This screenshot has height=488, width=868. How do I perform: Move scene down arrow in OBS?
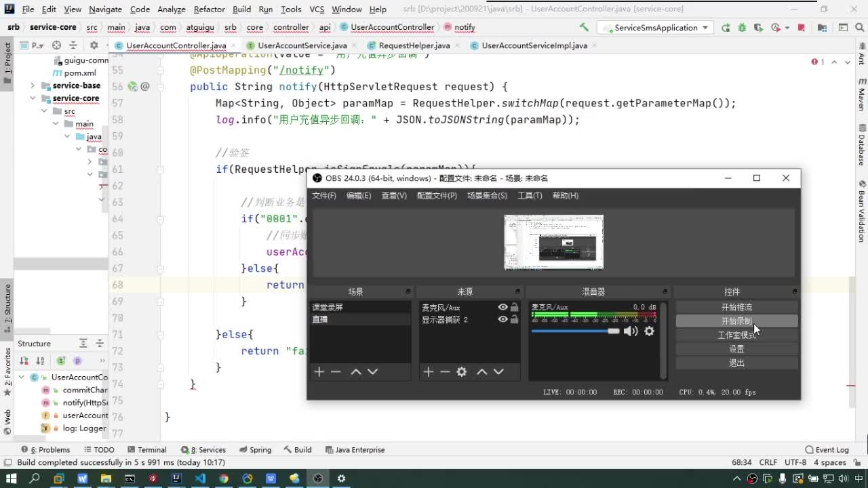click(x=372, y=371)
